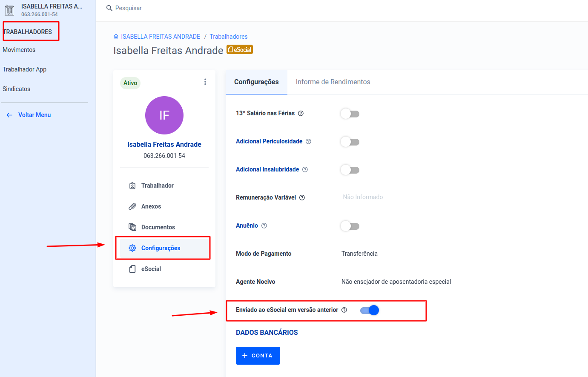Select Configurações in the worker card menu
The height and width of the screenshot is (377, 588).
click(x=164, y=248)
